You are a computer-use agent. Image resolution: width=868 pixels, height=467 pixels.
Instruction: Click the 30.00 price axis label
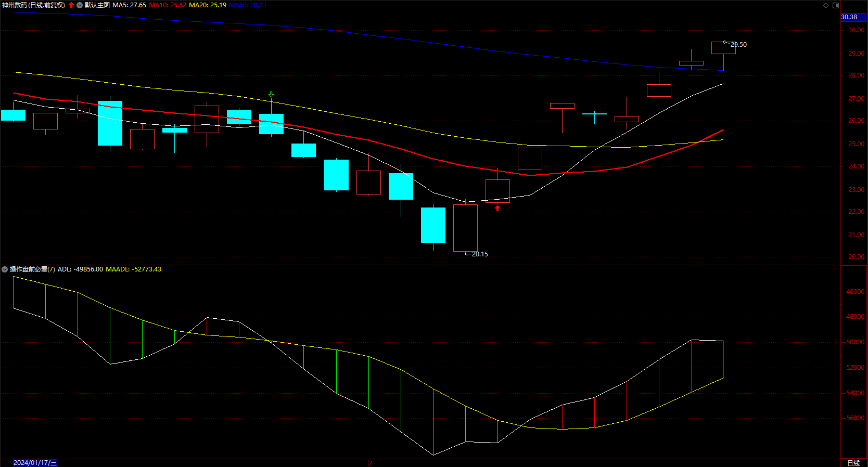pyautogui.click(x=857, y=30)
